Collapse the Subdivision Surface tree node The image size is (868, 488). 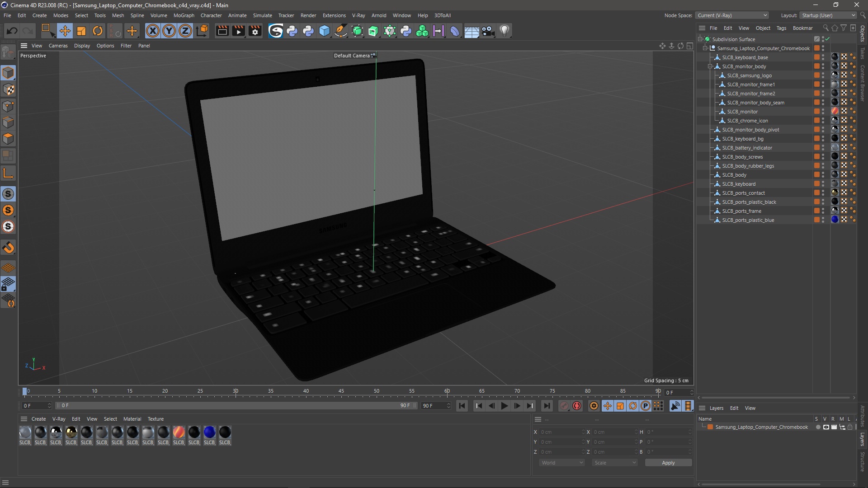click(700, 39)
